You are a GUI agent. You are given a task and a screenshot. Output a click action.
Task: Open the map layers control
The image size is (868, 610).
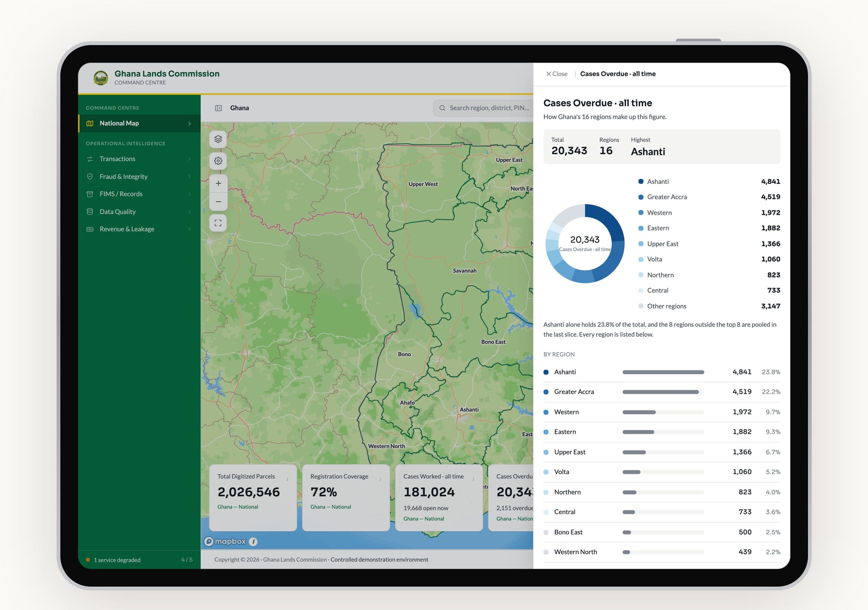click(218, 140)
